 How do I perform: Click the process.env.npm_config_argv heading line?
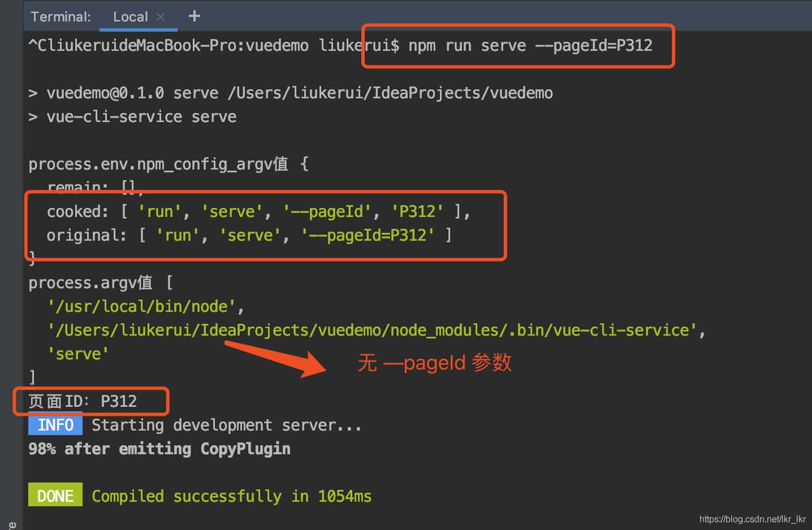[169, 164]
